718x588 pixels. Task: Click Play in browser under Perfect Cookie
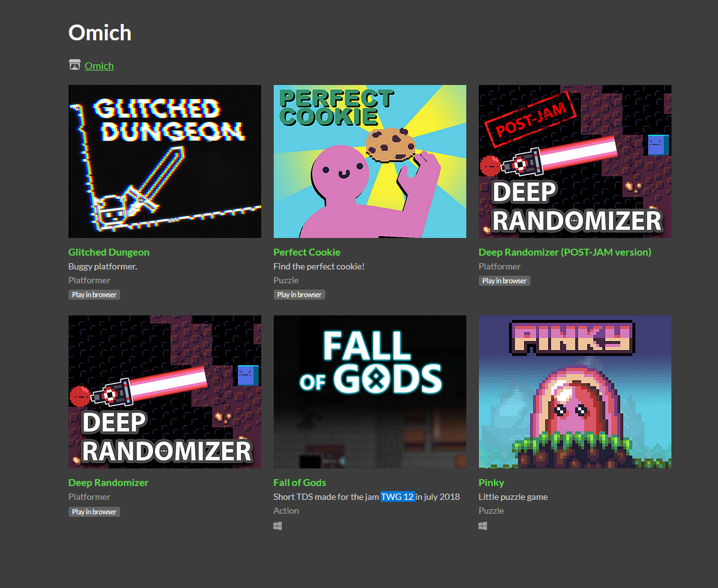[x=300, y=295]
